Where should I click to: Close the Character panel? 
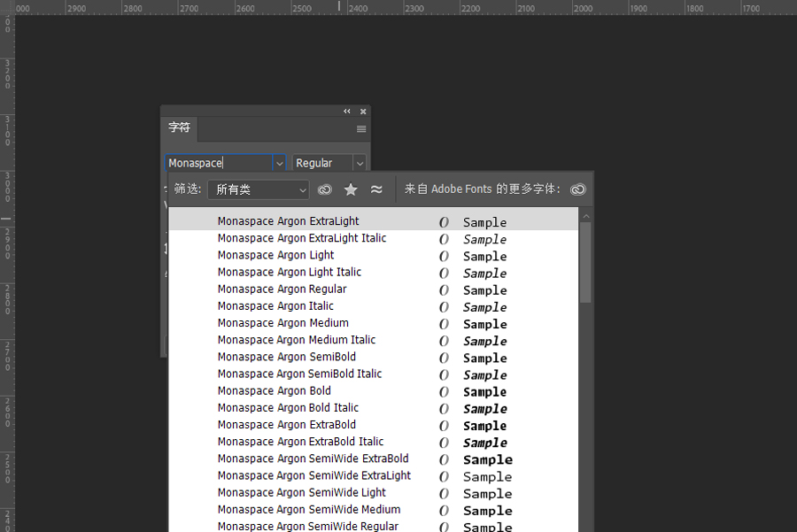pos(363,112)
